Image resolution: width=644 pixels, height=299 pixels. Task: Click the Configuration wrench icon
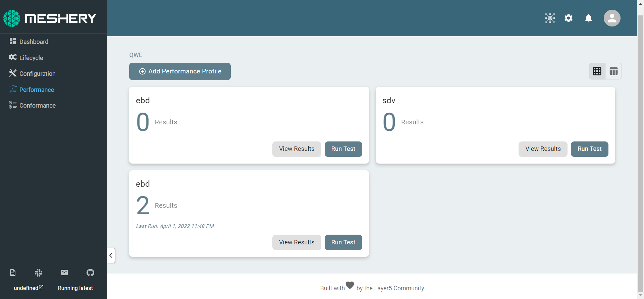coord(13,73)
